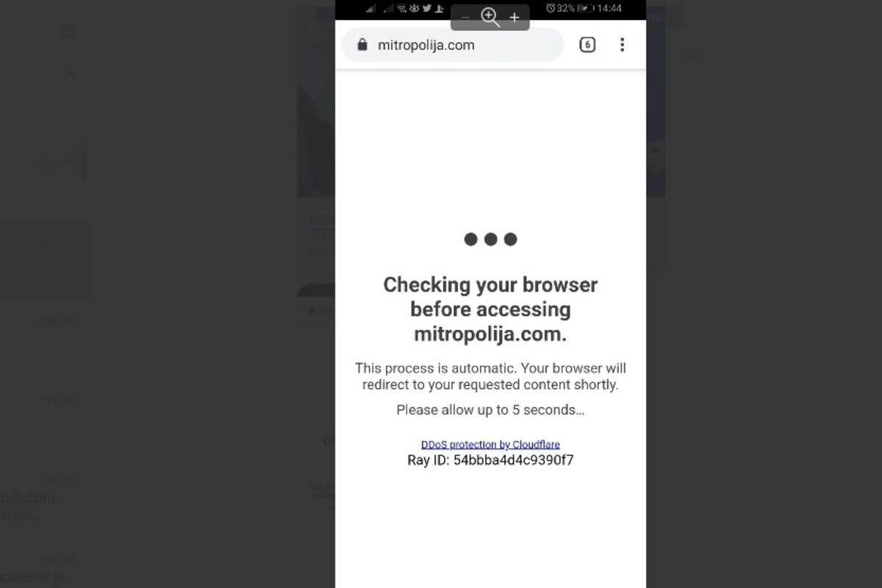882x588 pixels.
Task: Focus the mitropolija.com address bar
Action: pyautogui.click(x=453, y=45)
